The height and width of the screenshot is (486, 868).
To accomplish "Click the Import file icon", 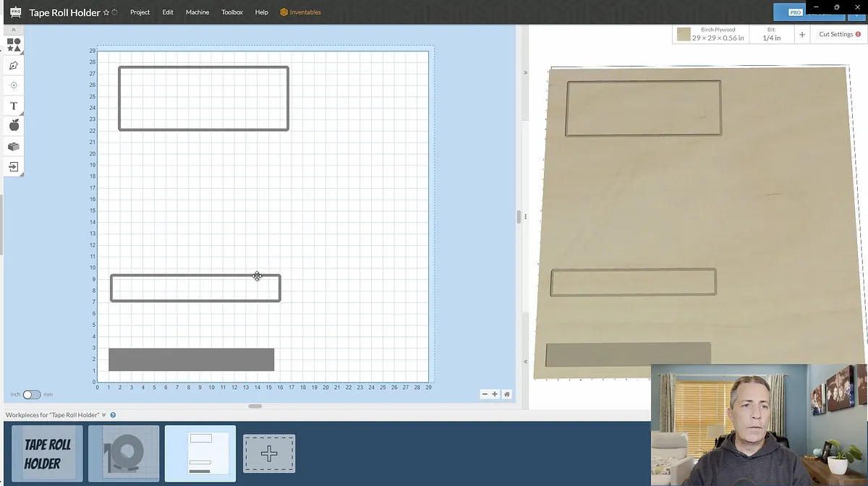I will coord(14,166).
